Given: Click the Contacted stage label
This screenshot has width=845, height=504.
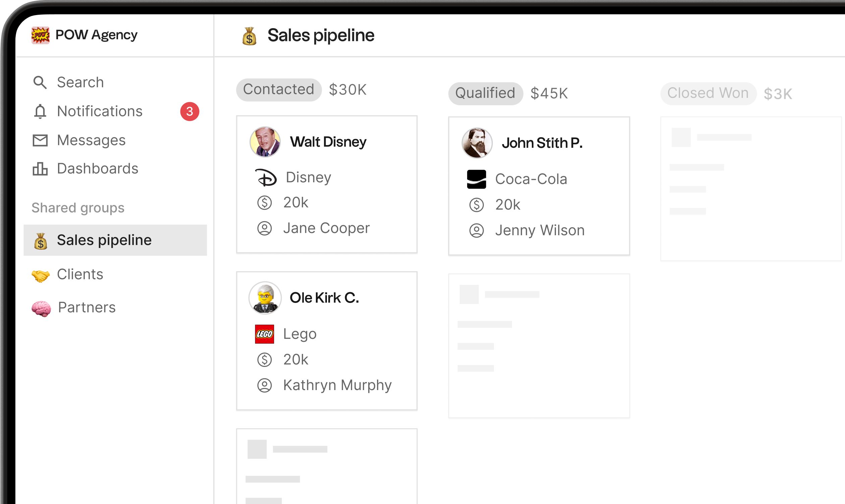Looking at the screenshot, I should (x=279, y=90).
